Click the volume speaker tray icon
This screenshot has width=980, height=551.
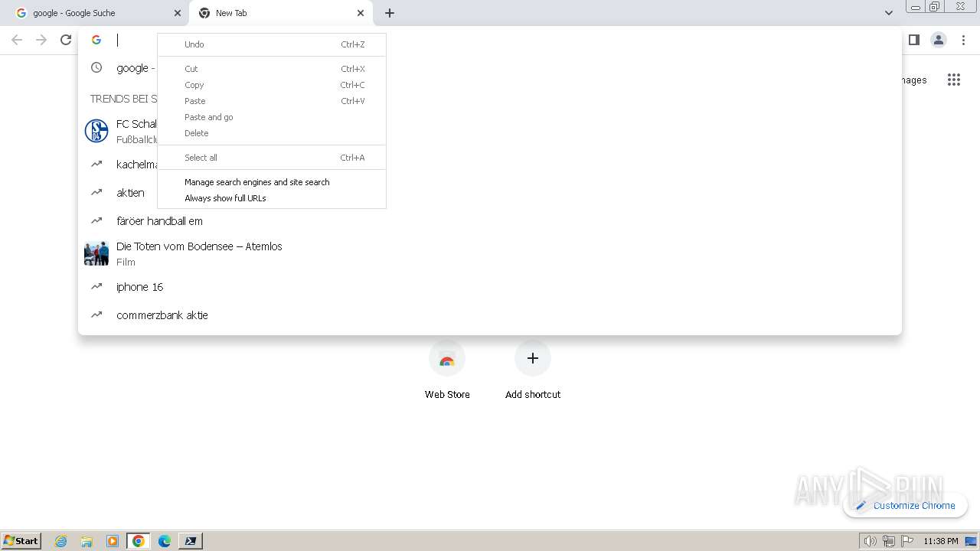pos(870,541)
